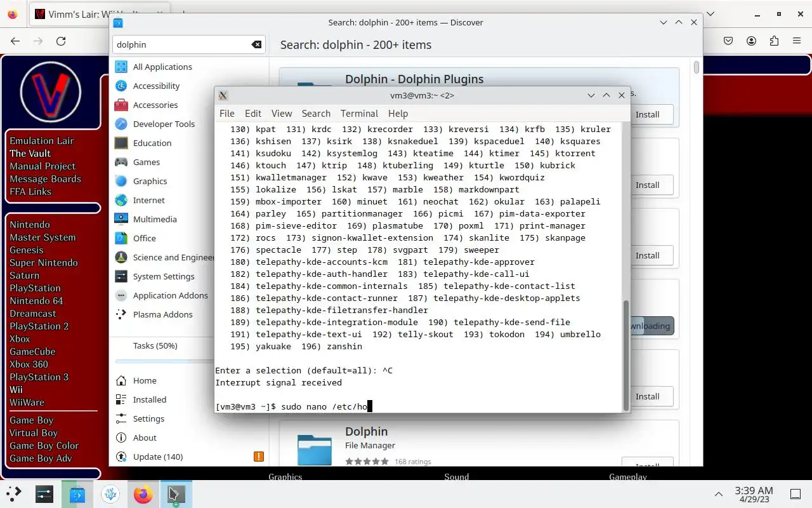Viewport: 812px width, 508px height.
Task: Open taskbar settings mixer icon
Action: coord(44,494)
